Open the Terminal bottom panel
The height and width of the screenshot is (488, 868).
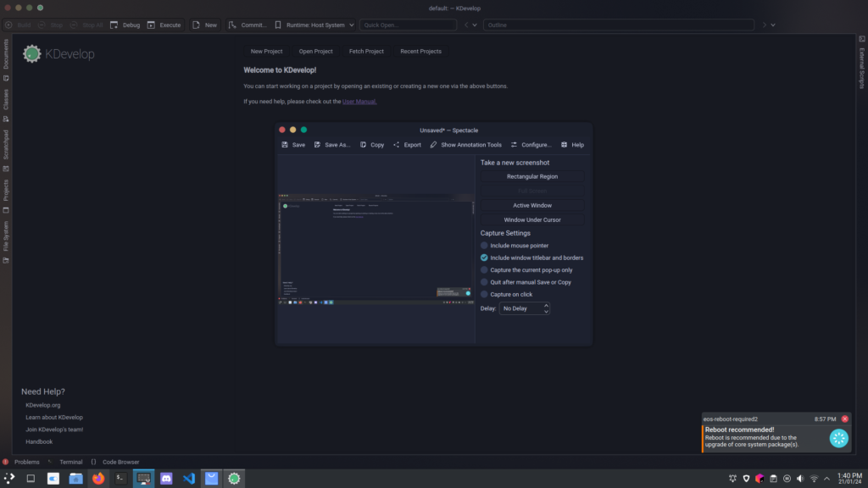point(66,462)
